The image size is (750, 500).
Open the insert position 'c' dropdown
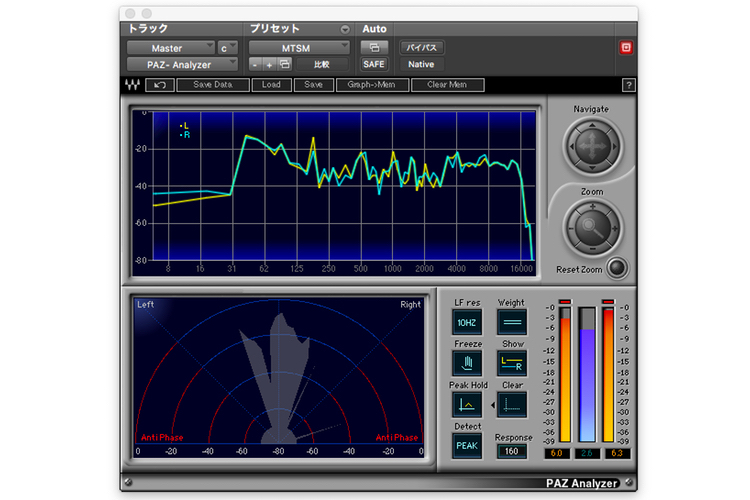pos(228,48)
